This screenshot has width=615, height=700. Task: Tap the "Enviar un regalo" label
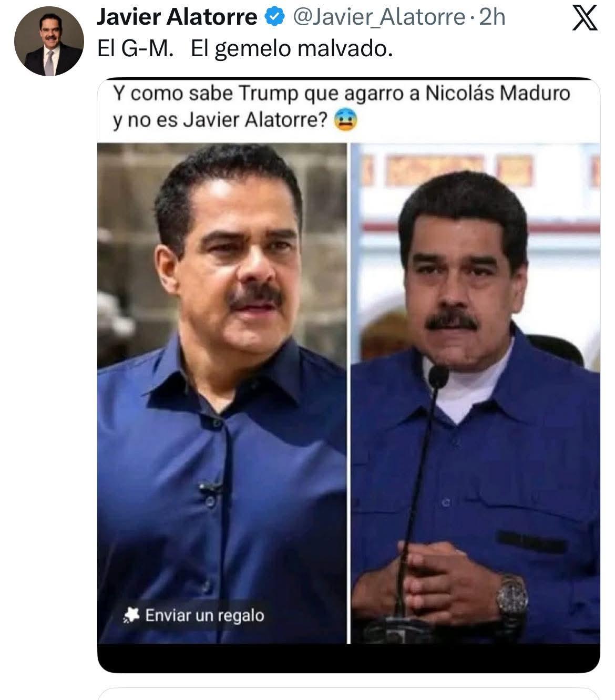(x=205, y=615)
